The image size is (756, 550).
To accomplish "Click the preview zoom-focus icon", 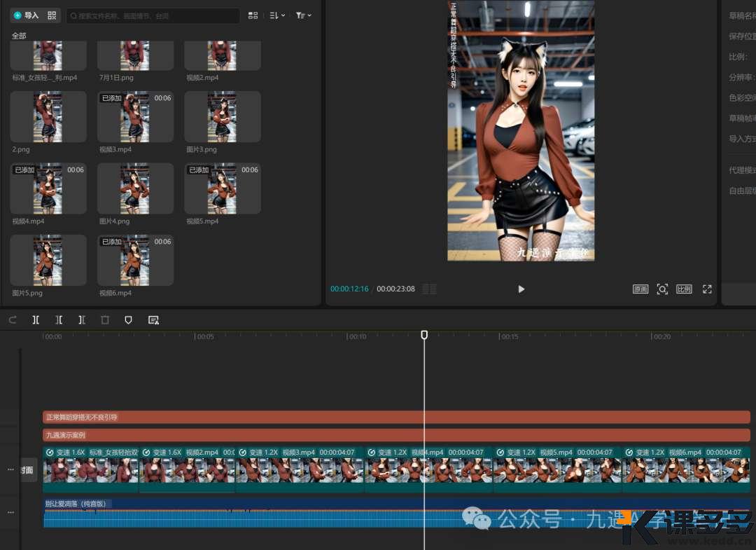I will (x=662, y=289).
